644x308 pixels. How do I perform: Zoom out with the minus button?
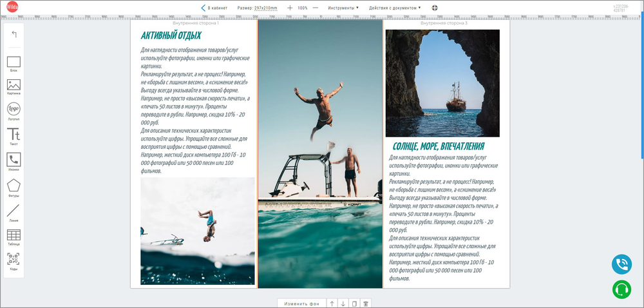316,8
